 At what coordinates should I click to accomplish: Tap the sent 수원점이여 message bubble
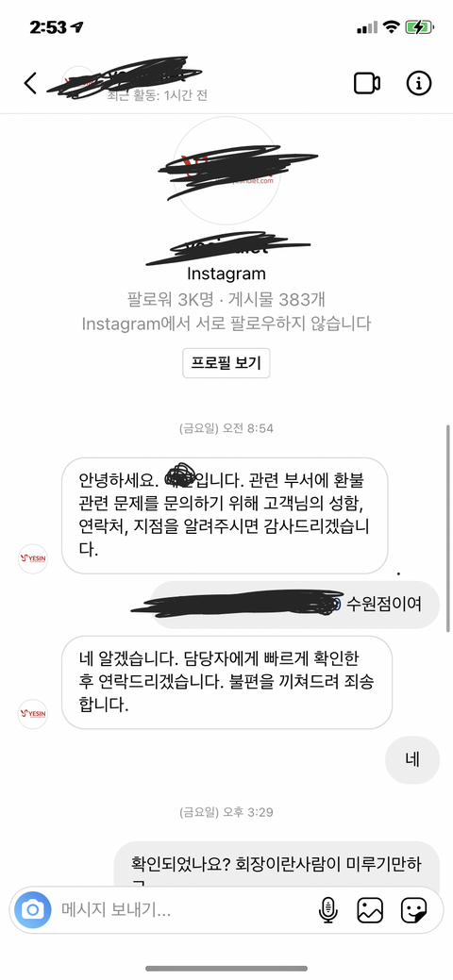click(294, 605)
